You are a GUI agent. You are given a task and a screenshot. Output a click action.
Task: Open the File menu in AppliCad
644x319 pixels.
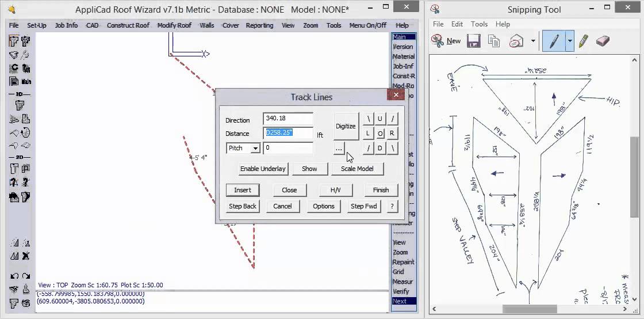click(14, 25)
